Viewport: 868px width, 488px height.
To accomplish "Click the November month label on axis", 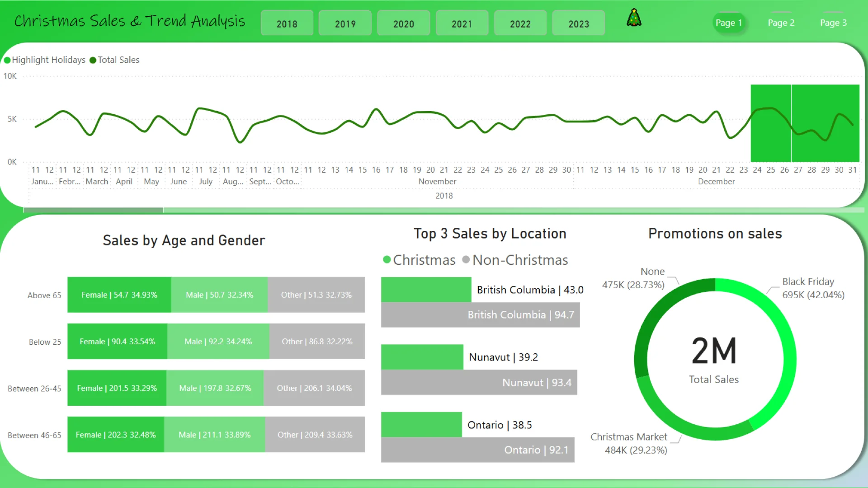I will pos(437,181).
